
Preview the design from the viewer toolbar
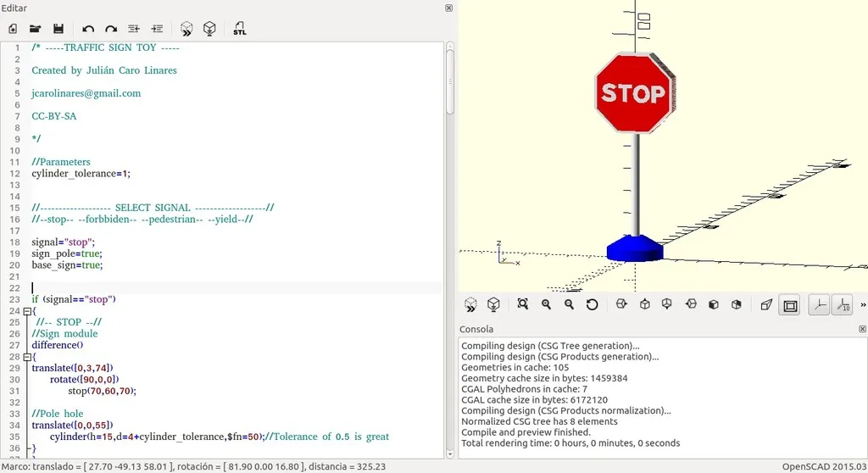coord(470,304)
